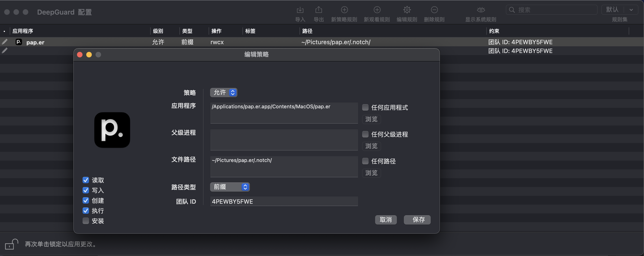Click the pencil icon on the pap.er row
Image resolution: width=644 pixels, height=256 pixels.
[x=5, y=42]
